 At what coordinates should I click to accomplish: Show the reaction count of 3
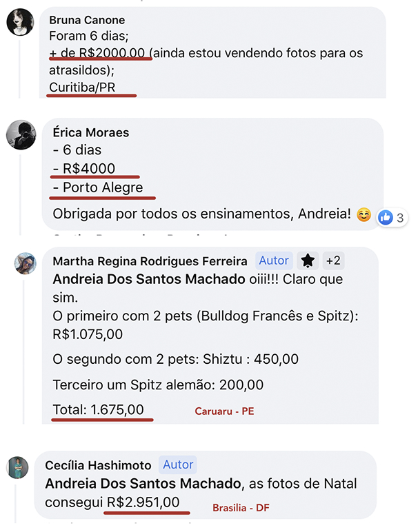pos(400,218)
